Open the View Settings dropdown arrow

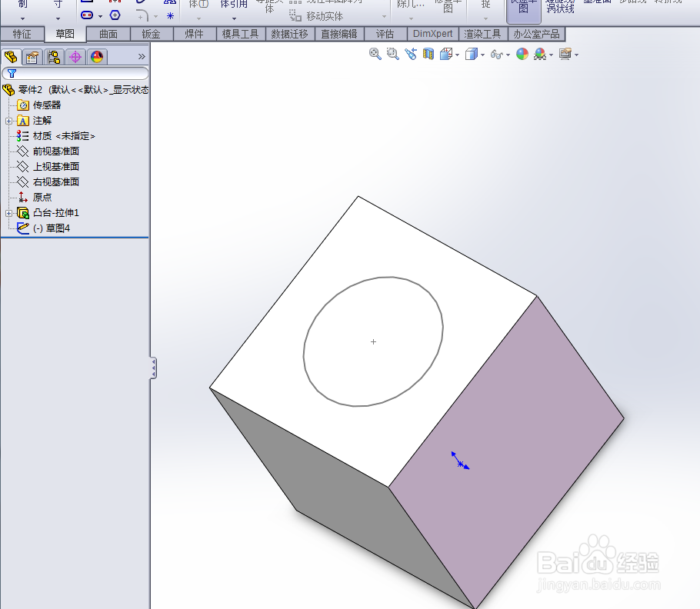[577, 55]
